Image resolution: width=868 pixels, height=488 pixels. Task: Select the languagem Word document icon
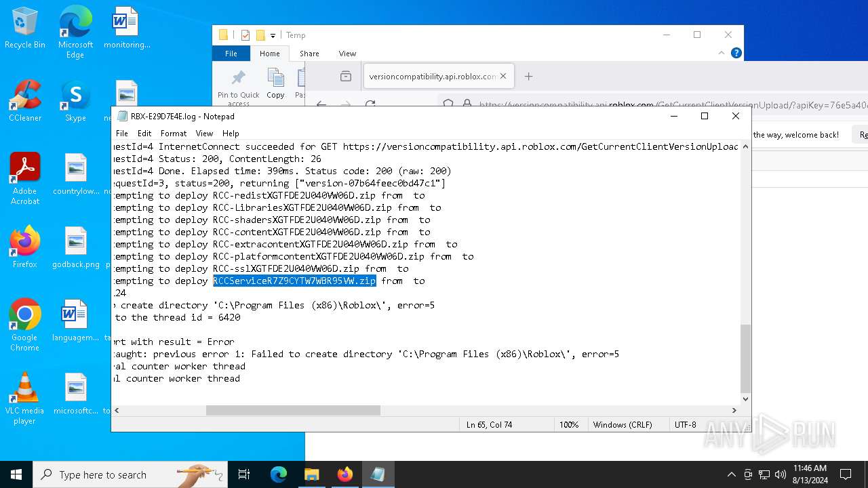[x=75, y=321]
